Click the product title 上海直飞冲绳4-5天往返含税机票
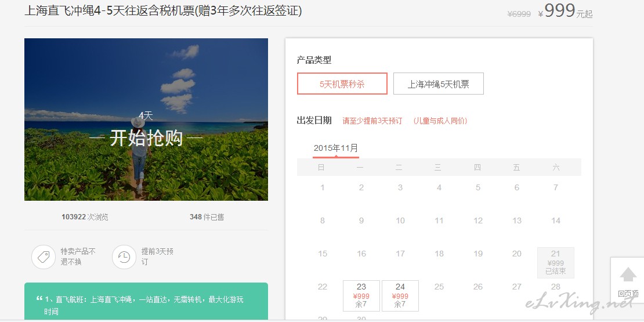Viewport: 644px width, 322px height. pyautogui.click(x=163, y=10)
